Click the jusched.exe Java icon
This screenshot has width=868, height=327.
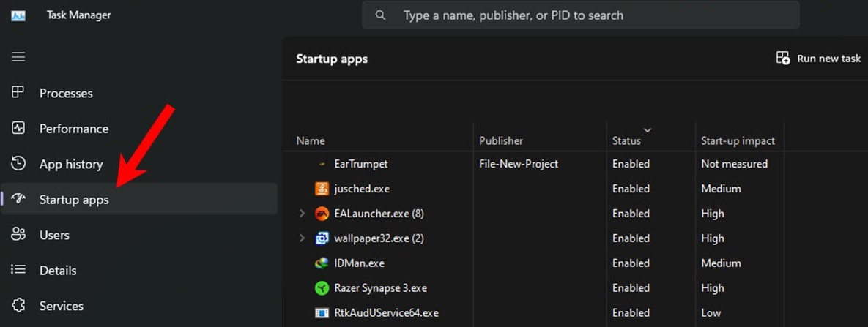[322, 189]
